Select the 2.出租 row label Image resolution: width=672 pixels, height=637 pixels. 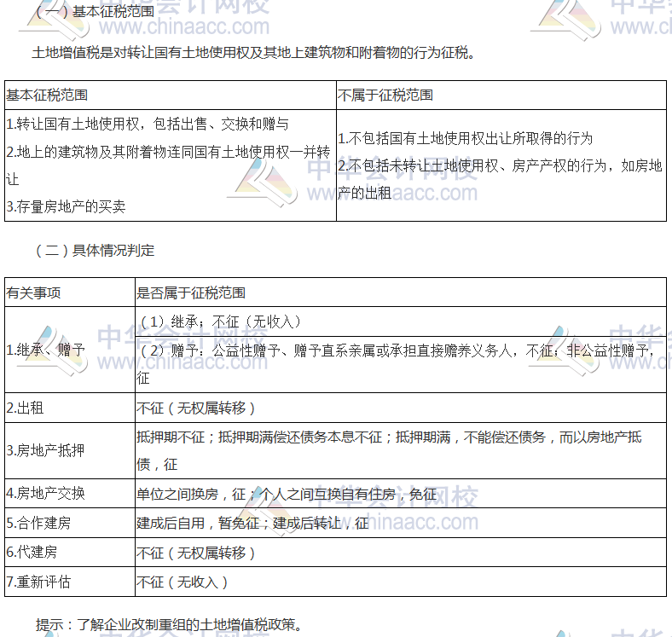click(25, 408)
